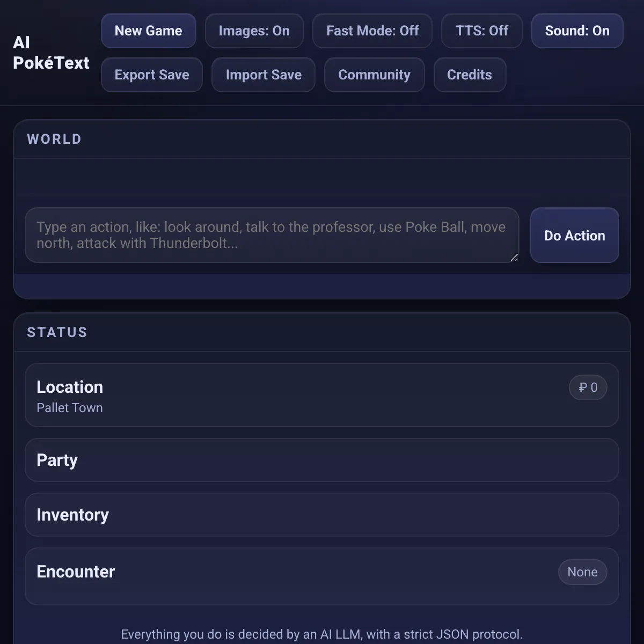Click the STATUS panel header
Viewport: 644px width, 644px height.
pyautogui.click(x=57, y=332)
